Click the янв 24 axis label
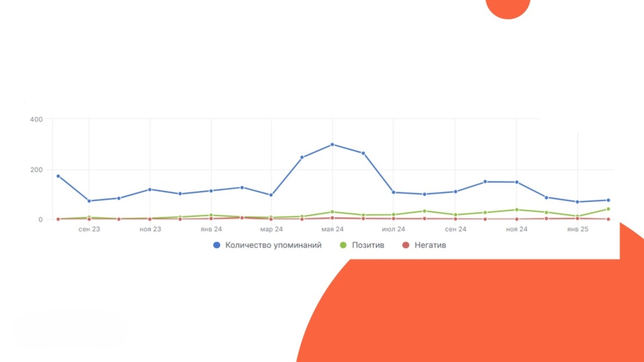 click(211, 229)
